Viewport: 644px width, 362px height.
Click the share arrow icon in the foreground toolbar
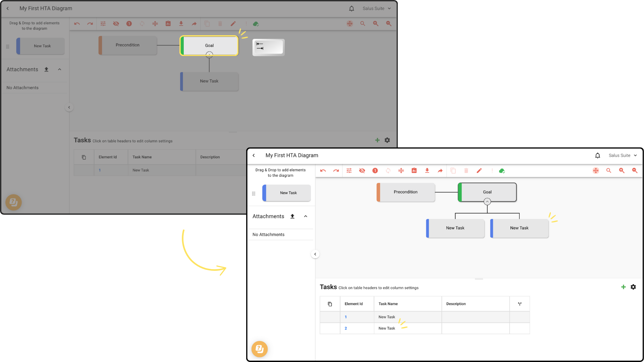coord(440,171)
